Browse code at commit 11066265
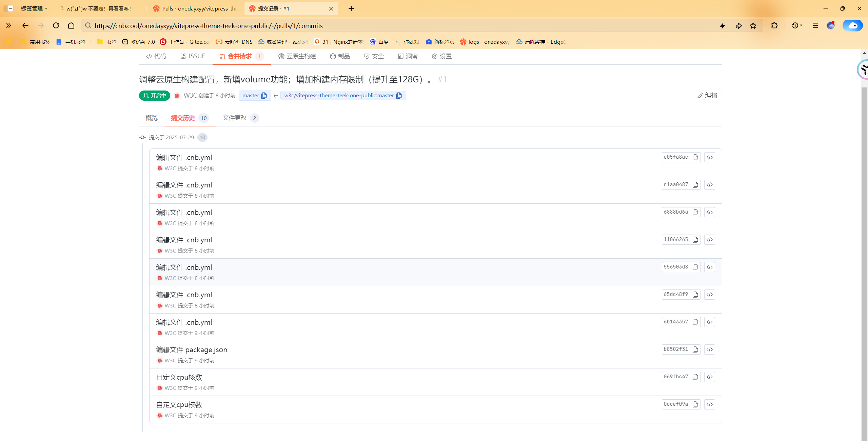This screenshot has height=441, width=868. click(x=710, y=240)
